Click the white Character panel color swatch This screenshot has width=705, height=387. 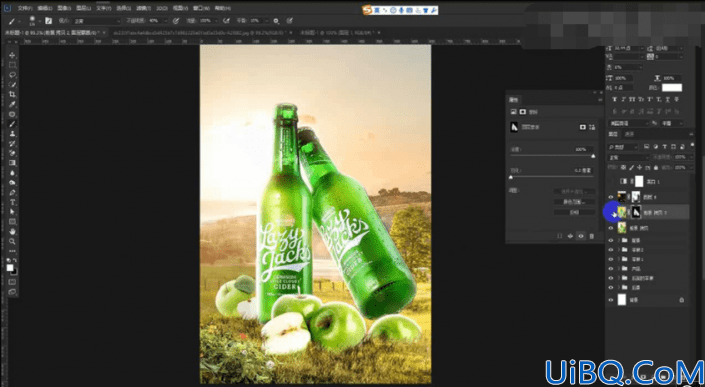click(x=672, y=88)
